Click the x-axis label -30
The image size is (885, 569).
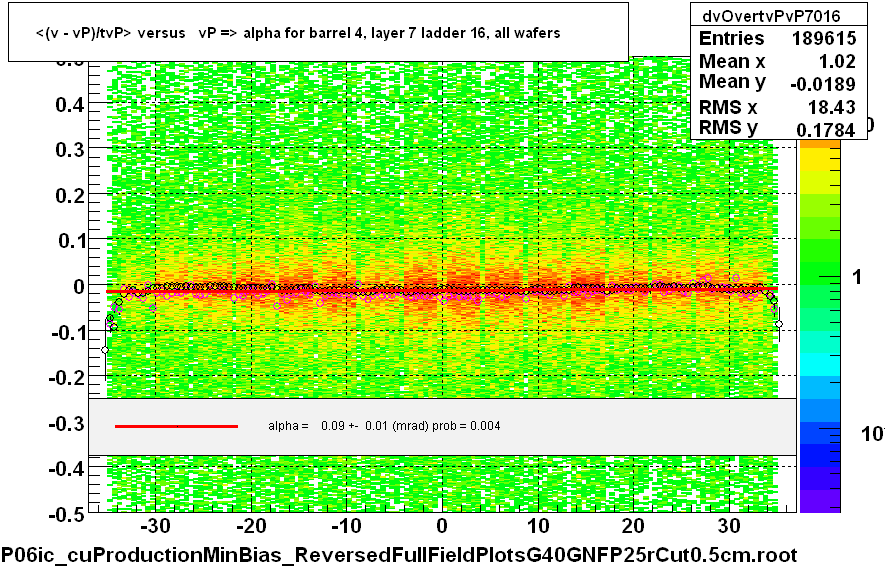(155, 526)
